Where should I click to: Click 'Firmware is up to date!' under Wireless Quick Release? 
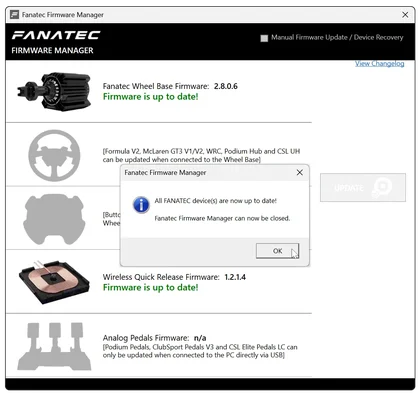[151, 287]
